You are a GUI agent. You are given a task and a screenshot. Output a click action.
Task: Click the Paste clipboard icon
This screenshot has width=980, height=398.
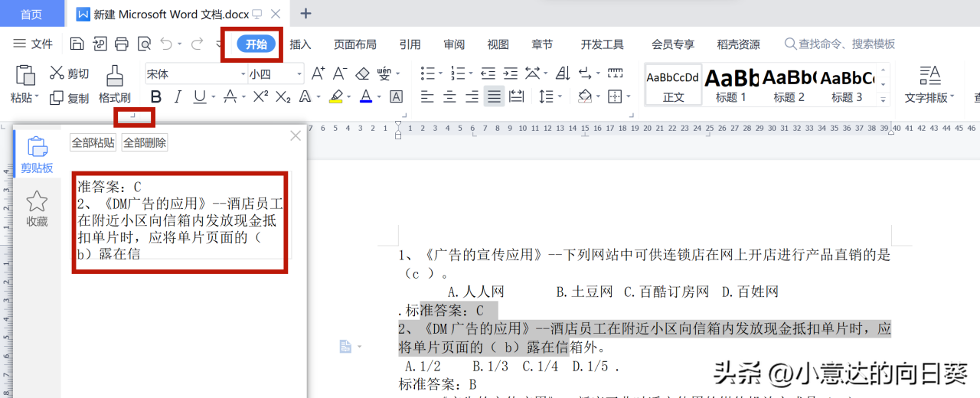[25, 75]
